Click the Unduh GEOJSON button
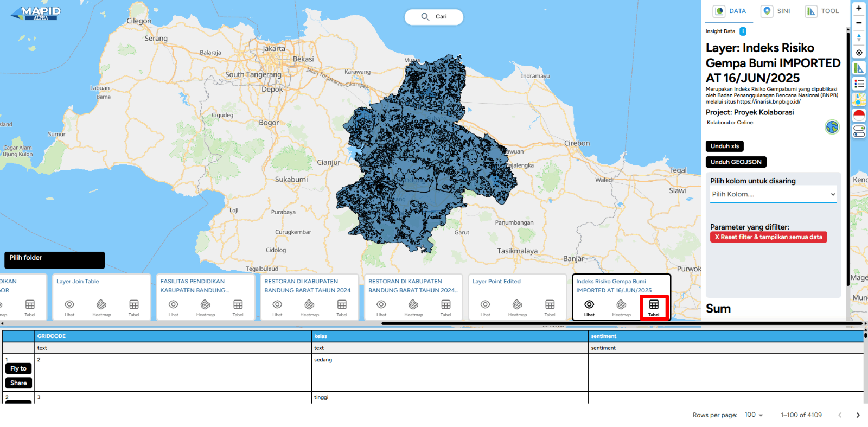Screen dimensions: 868x427 (736, 162)
